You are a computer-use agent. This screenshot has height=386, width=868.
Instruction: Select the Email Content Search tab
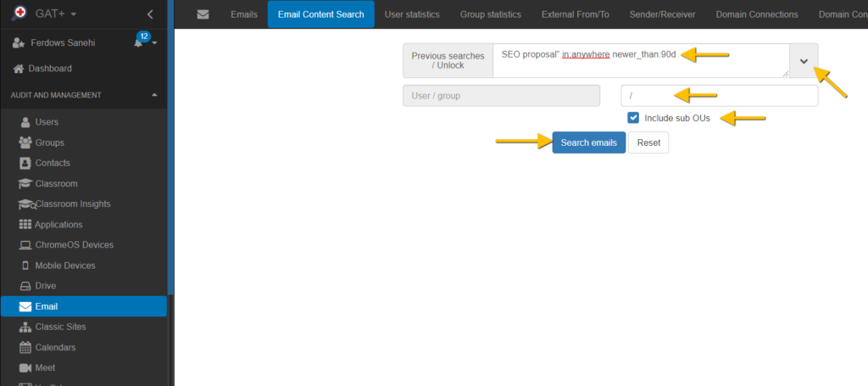pyautogui.click(x=320, y=14)
